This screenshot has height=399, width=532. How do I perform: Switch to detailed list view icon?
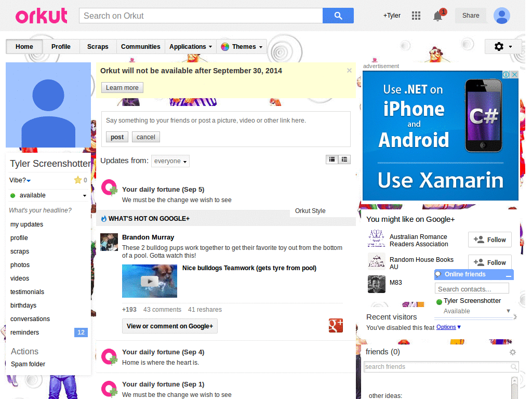332,159
